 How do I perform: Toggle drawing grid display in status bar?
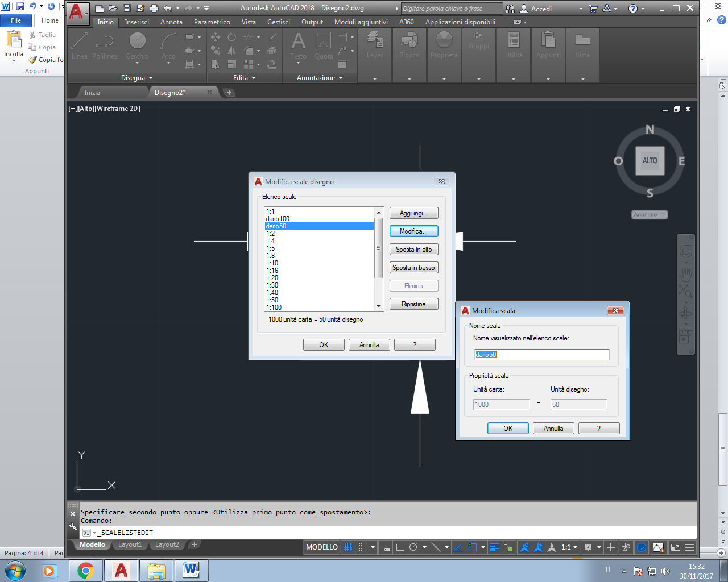(x=348, y=547)
